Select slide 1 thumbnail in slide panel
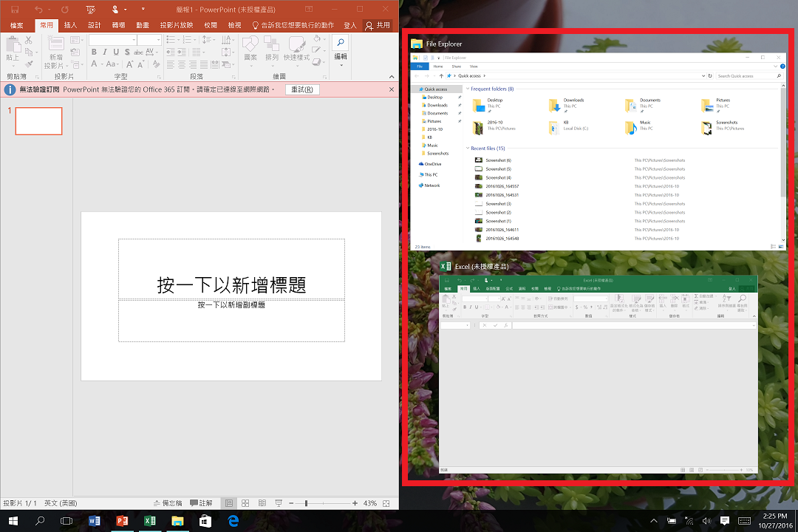798x532 pixels. [x=38, y=121]
